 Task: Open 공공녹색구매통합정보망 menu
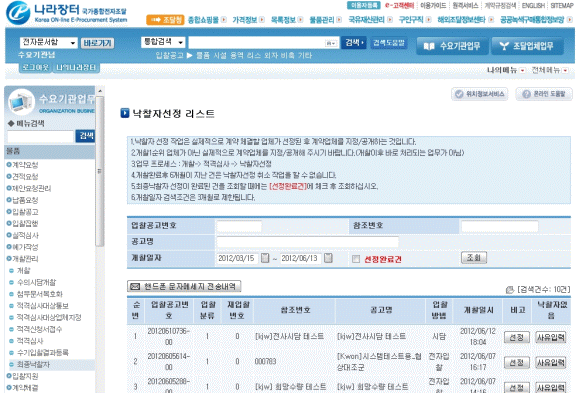[x=532, y=20]
